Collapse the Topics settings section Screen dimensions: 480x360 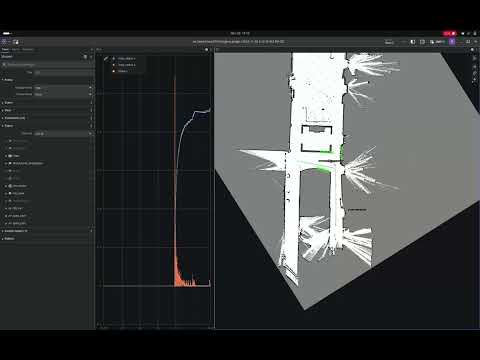pyautogui.click(x=8, y=126)
